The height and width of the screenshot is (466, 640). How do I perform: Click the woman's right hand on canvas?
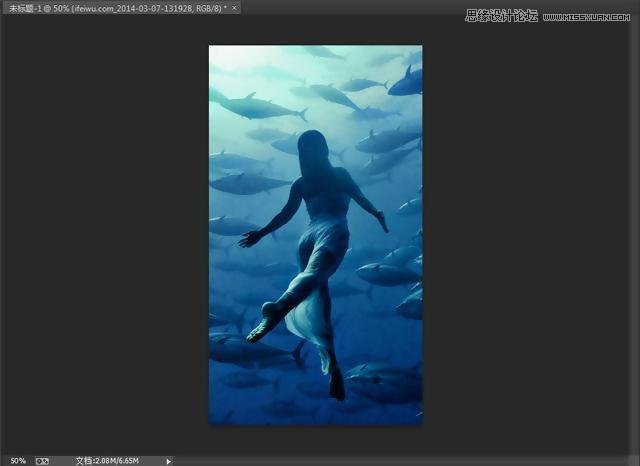click(x=382, y=221)
